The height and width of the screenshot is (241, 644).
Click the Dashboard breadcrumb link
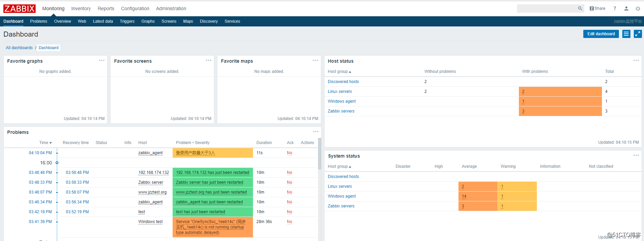pyautogui.click(x=48, y=48)
